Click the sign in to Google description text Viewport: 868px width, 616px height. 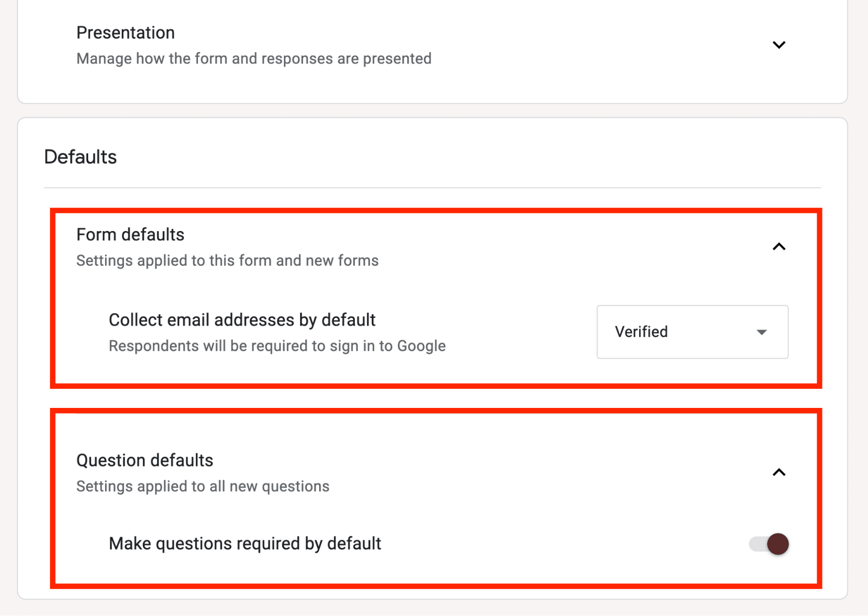277,346
